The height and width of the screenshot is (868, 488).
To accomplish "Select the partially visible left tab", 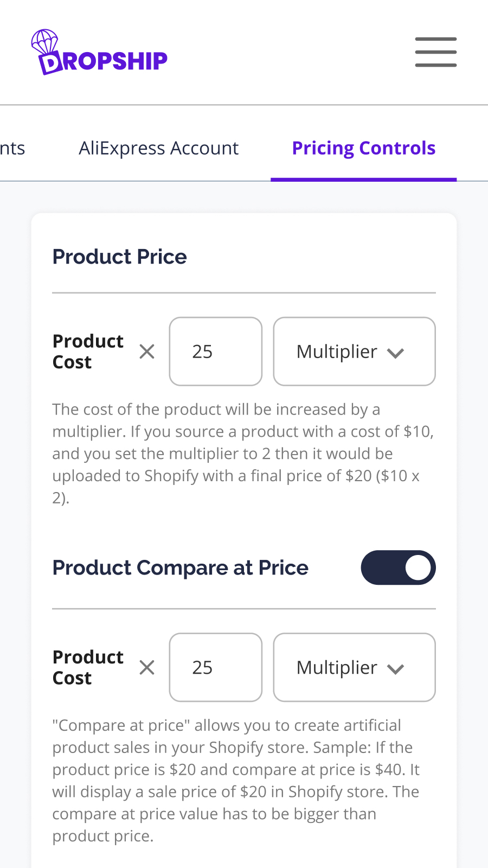I will coord(12,148).
